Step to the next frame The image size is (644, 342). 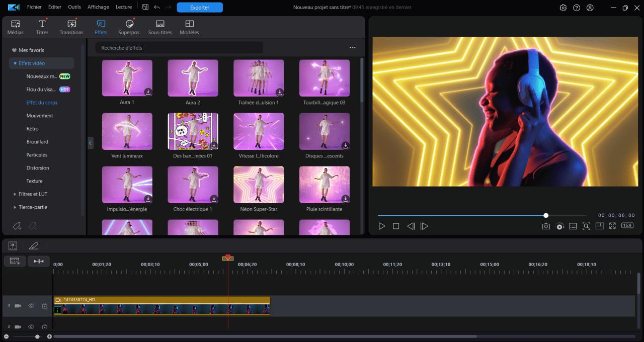424,226
